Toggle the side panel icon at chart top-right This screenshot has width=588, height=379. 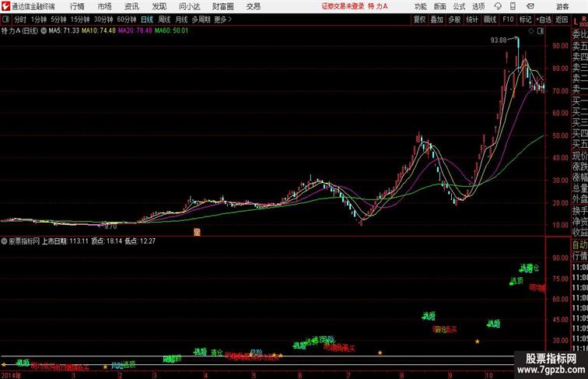tap(541, 31)
